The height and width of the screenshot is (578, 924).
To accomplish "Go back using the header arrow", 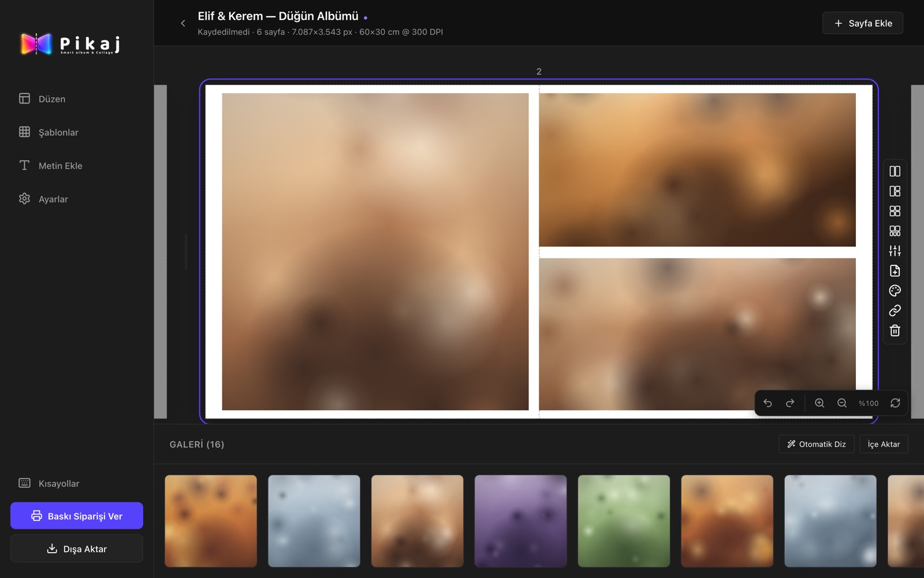I will (183, 23).
